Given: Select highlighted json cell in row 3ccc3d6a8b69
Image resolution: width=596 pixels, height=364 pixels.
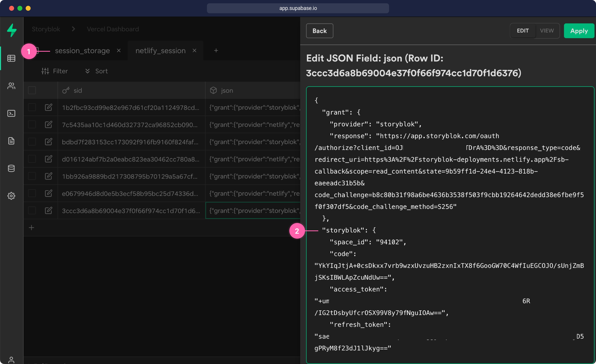Looking at the screenshot, I should coord(253,211).
